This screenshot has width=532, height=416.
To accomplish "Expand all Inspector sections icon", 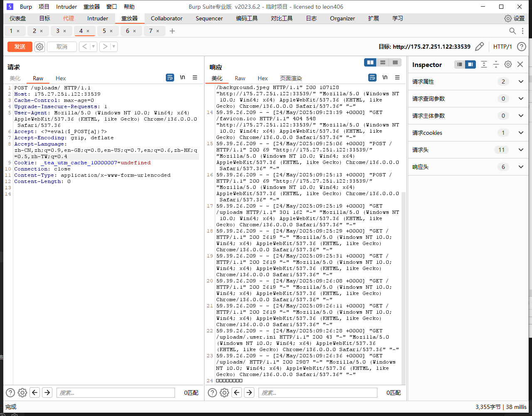I will coord(484,64).
